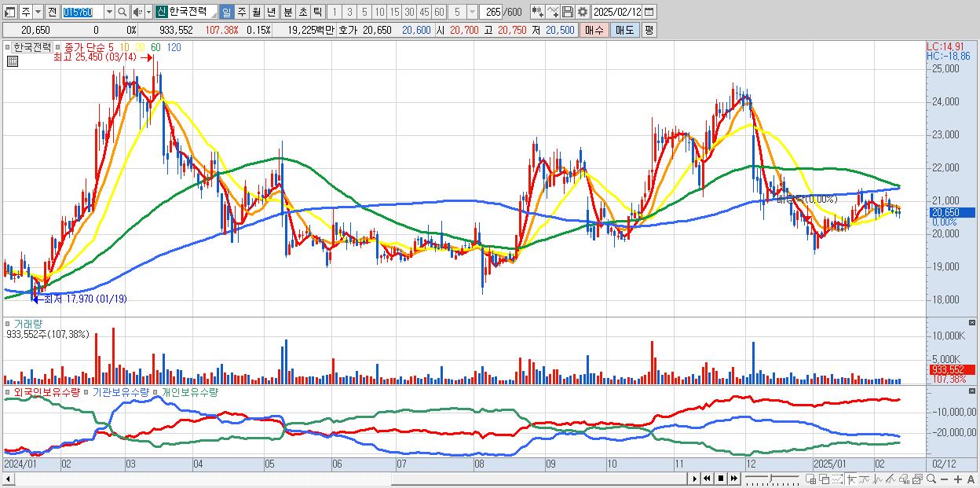
Task: Expand the arrow next to speaker icon
Action: click(x=148, y=12)
